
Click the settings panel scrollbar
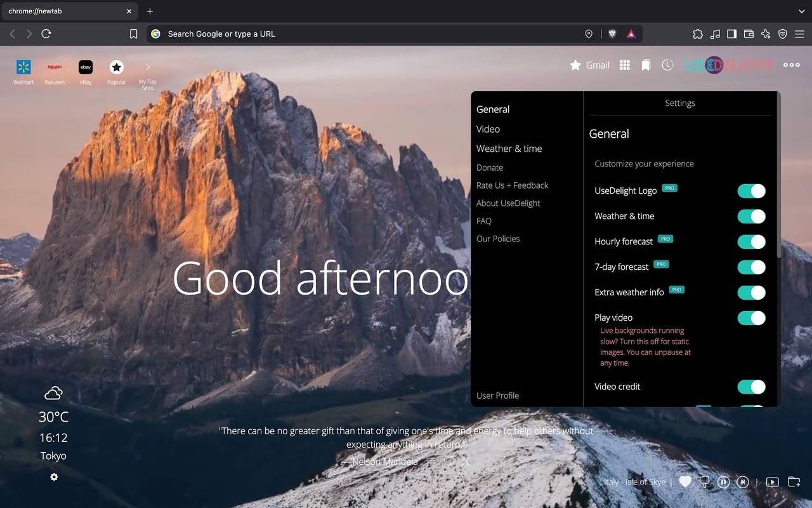coord(778,176)
